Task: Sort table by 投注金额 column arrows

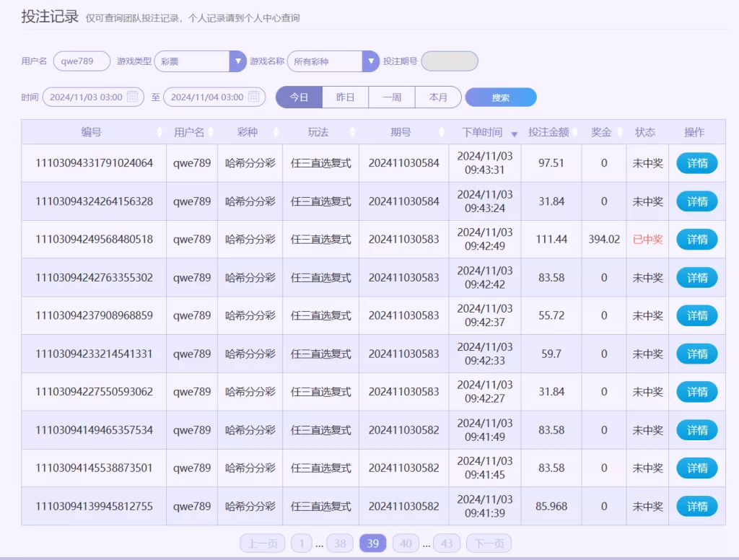Action: tap(575, 133)
